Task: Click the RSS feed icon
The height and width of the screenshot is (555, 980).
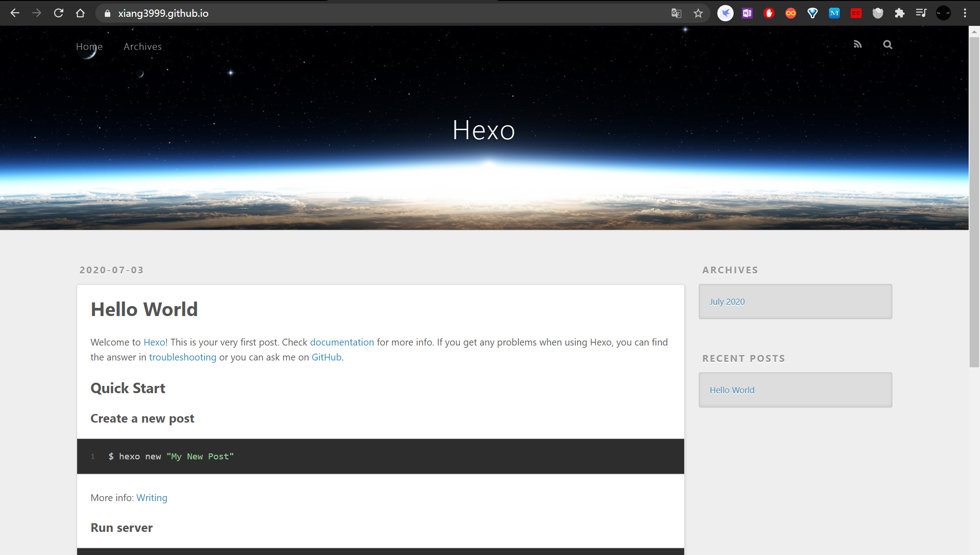Action: [857, 44]
